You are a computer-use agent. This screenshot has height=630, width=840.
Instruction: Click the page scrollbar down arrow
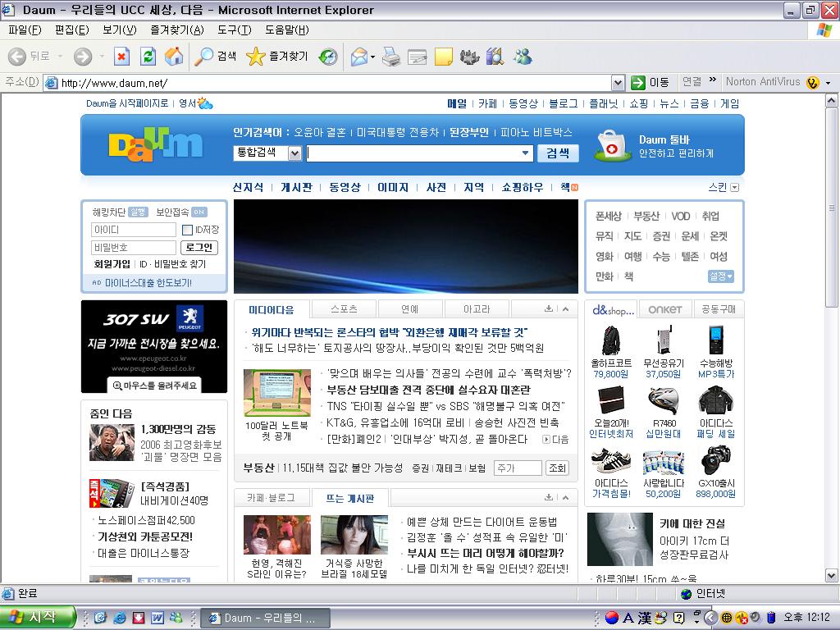[832, 577]
